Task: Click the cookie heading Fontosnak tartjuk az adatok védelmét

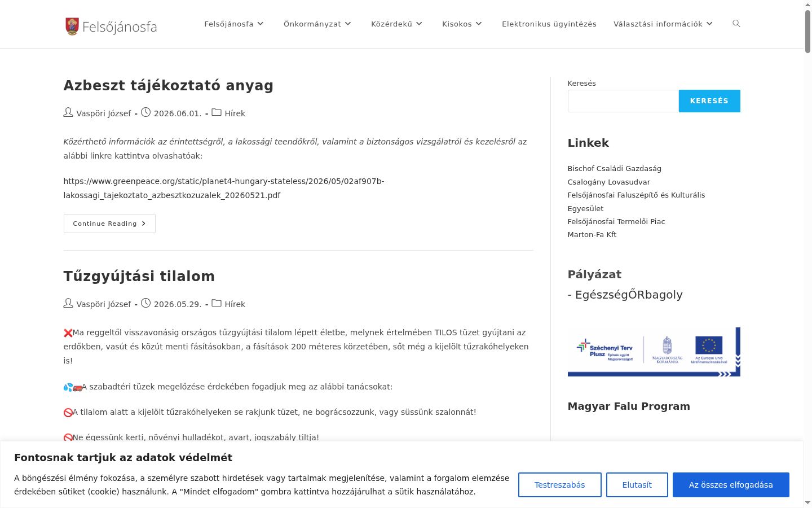Action: point(123,457)
